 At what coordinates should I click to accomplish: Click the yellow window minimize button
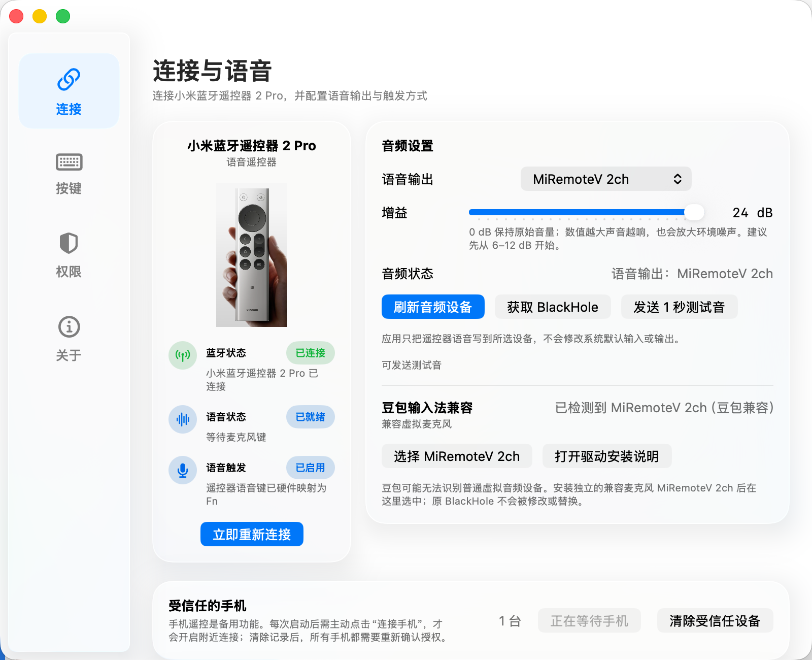tap(40, 16)
